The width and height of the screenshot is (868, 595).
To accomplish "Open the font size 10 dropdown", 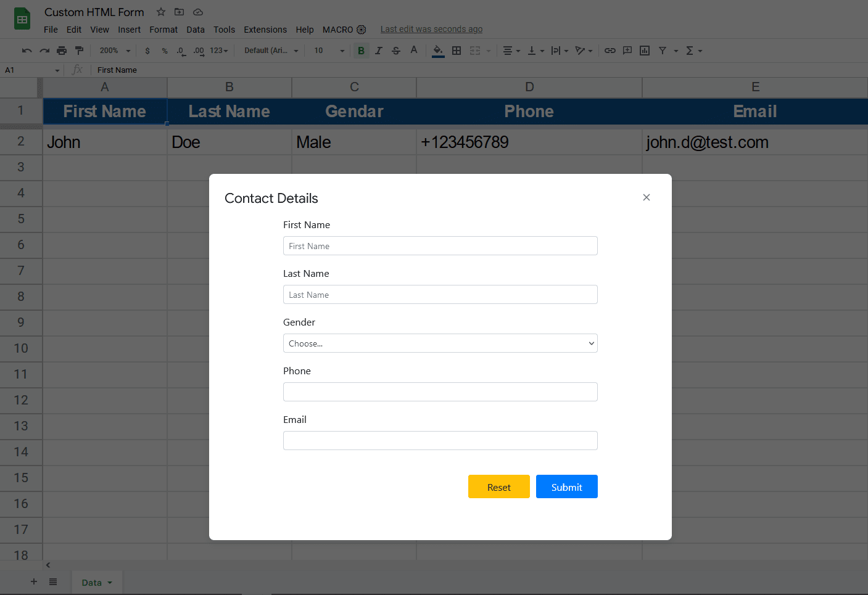I will pos(329,51).
